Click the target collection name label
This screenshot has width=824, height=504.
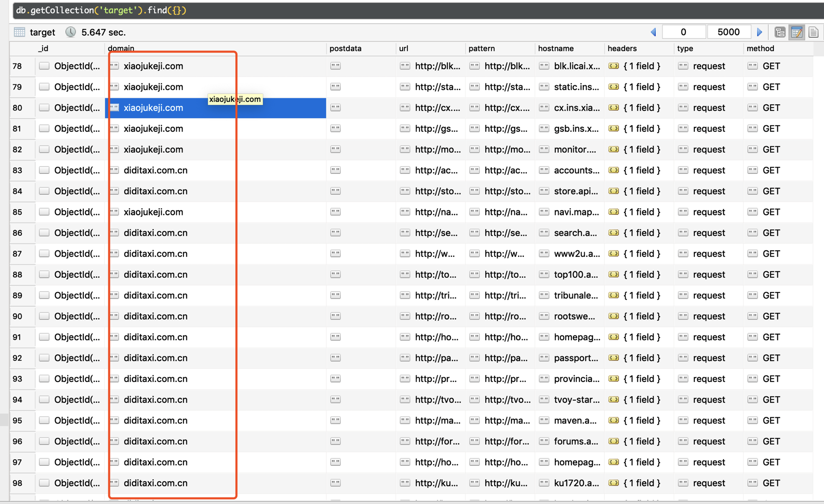(42, 32)
